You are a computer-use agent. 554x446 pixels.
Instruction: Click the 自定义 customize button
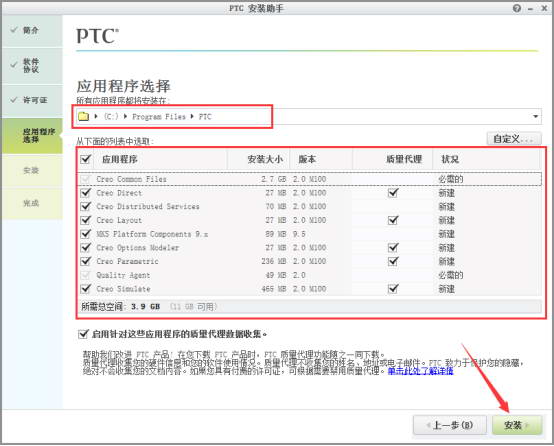click(514, 139)
